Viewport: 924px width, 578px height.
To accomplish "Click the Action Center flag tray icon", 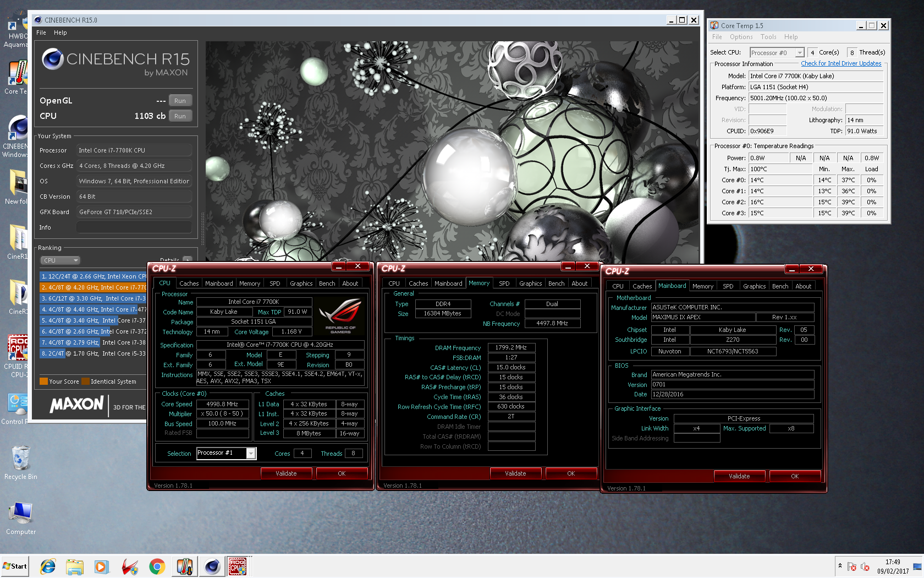I will pos(852,566).
